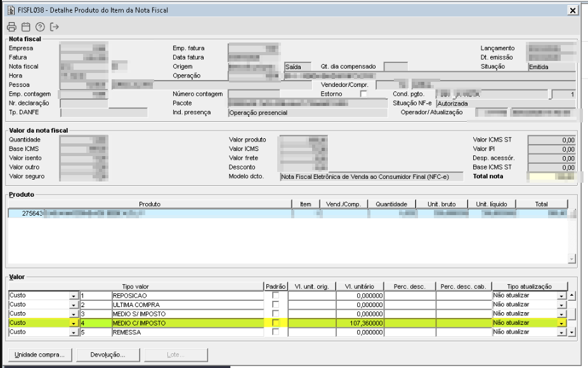
Task: Click Perc. desc. cab. column header
Action: click(464, 286)
